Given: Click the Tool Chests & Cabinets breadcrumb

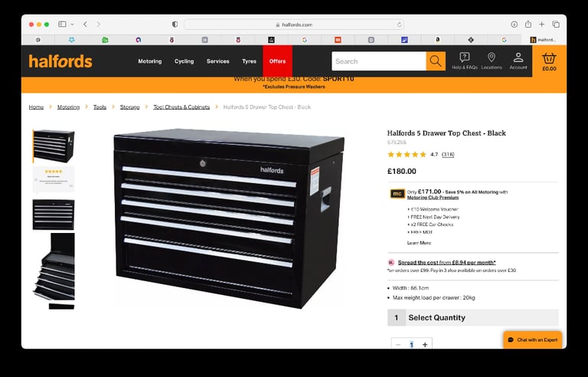Looking at the screenshot, I should click(181, 107).
